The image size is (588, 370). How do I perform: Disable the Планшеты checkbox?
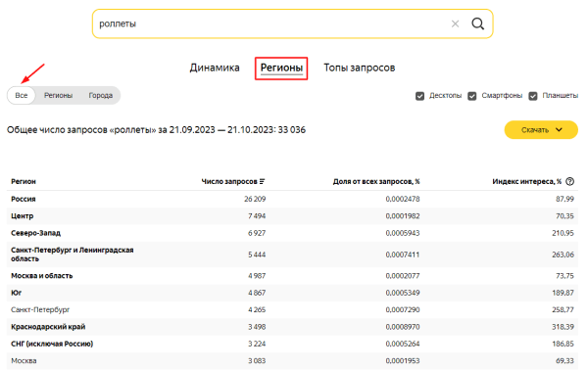pyautogui.click(x=532, y=96)
